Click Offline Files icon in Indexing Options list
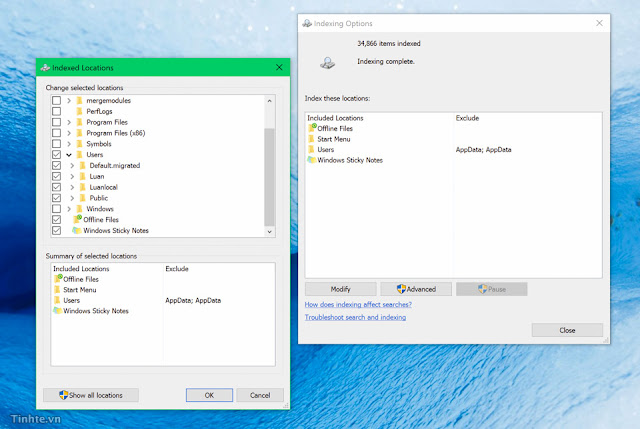This screenshot has height=429, width=640. pos(312,128)
